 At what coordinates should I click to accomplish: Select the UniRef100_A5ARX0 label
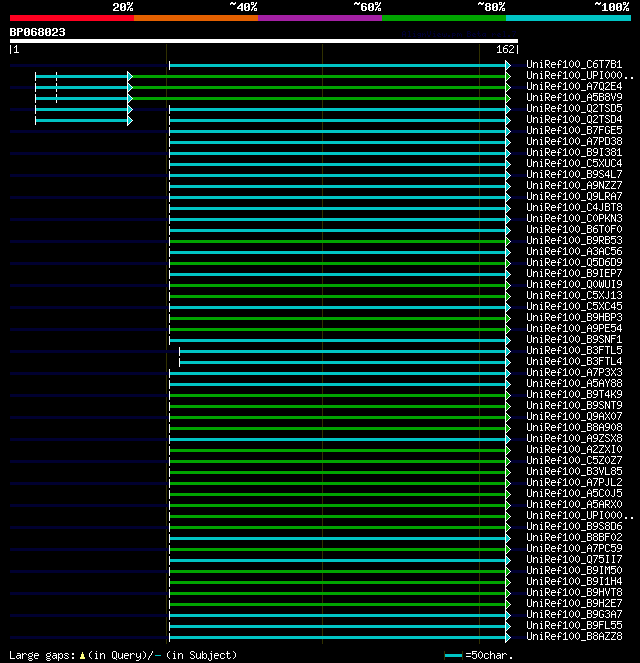574,504
